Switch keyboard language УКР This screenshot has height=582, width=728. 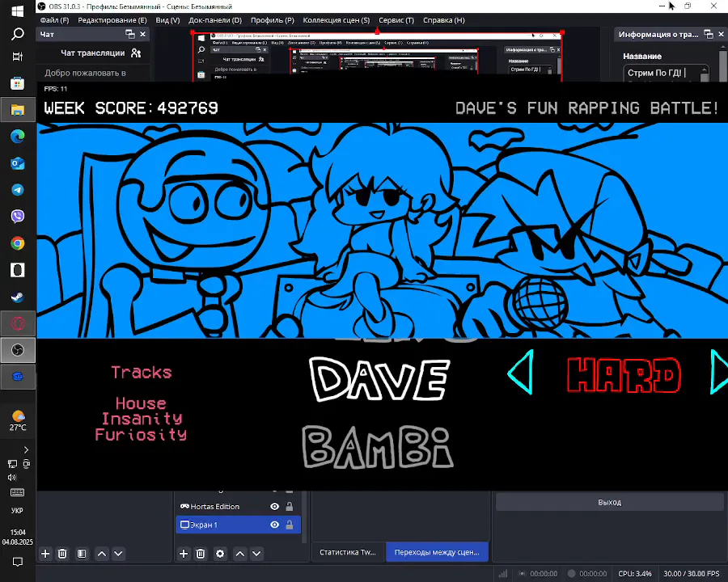pos(17,511)
